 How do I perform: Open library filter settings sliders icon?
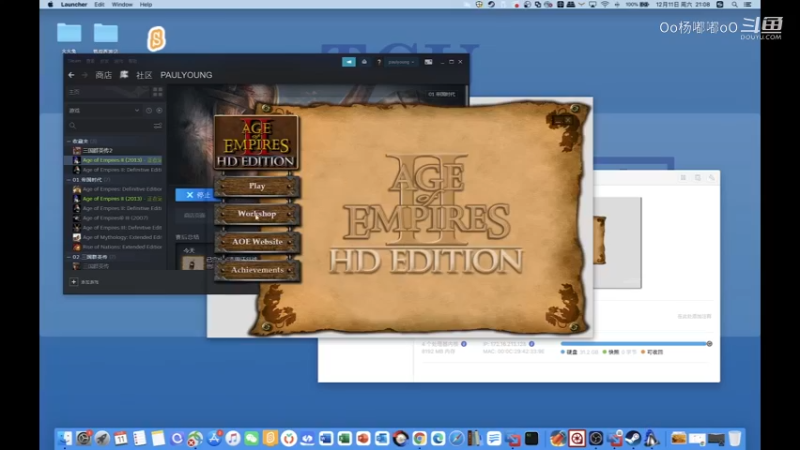click(x=158, y=126)
